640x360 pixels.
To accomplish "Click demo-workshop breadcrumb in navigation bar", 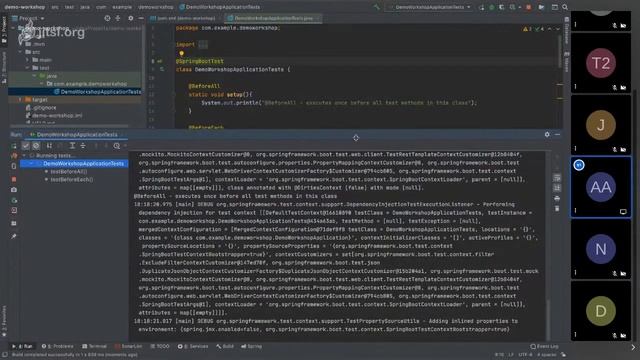I will (x=24, y=7).
